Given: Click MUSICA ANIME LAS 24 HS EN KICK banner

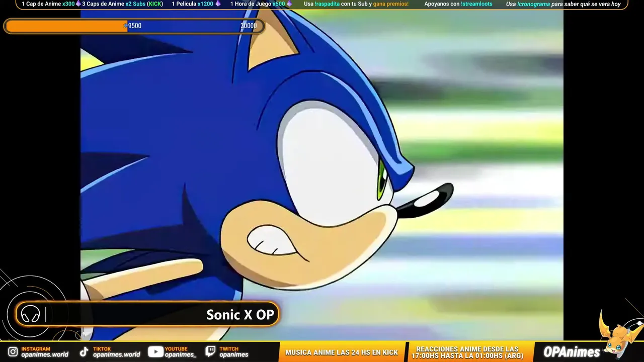Looking at the screenshot, I should click(342, 352).
